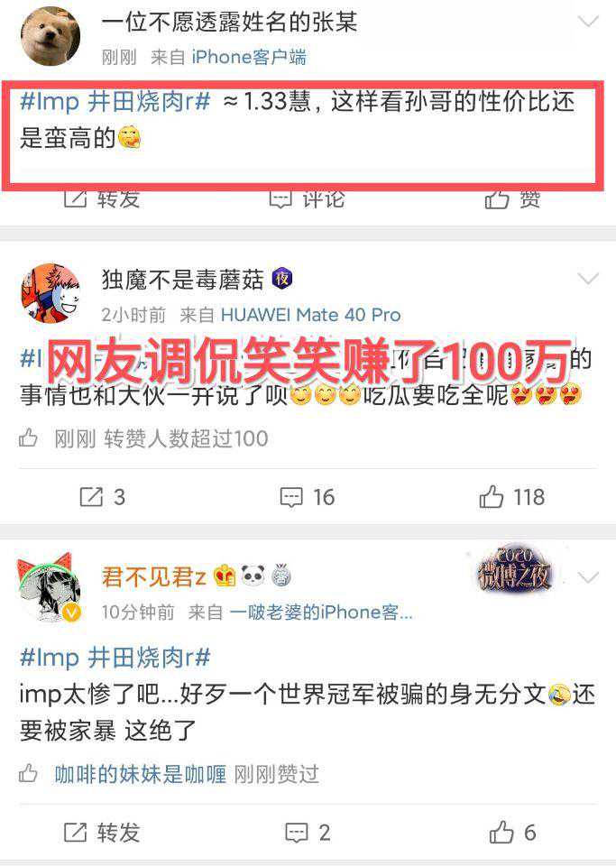Screen dimensions: 616x866
Task: Expand the chevron on 君不见君z's post
Action: [x=588, y=577]
